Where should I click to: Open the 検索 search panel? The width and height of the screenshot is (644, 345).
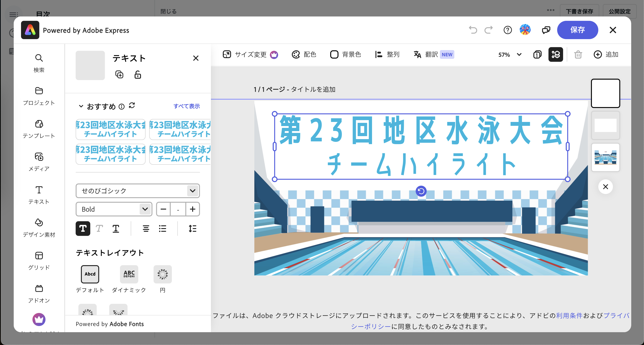click(39, 63)
